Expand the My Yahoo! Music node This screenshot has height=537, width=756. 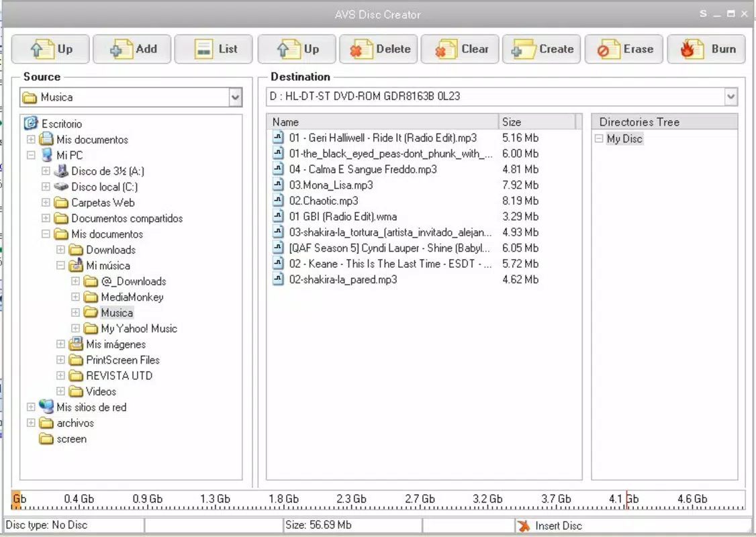[76, 328]
